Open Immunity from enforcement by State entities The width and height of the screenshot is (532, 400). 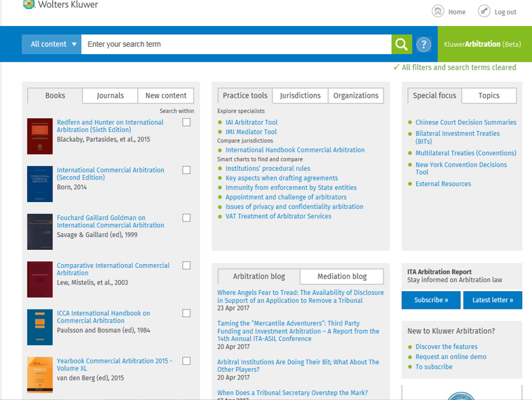click(x=291, y=187)
